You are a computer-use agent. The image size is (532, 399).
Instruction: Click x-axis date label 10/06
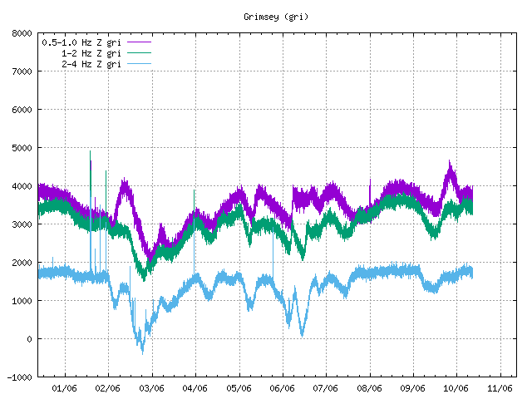456,388
